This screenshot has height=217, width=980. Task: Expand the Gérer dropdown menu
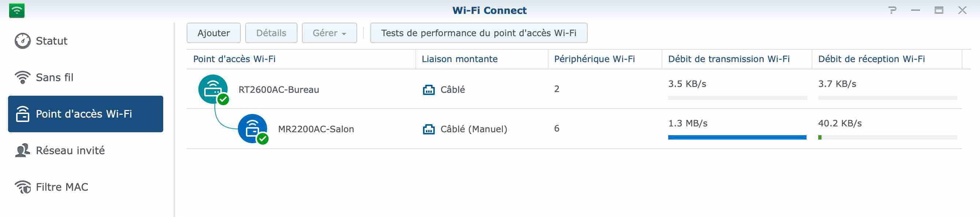(329, 33)
